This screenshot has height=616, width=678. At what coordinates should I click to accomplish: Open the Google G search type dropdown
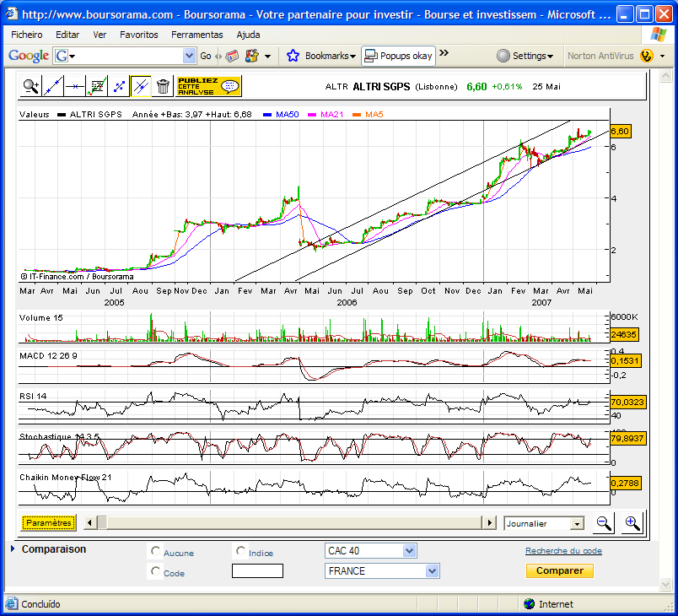click(x=64, y=56)
